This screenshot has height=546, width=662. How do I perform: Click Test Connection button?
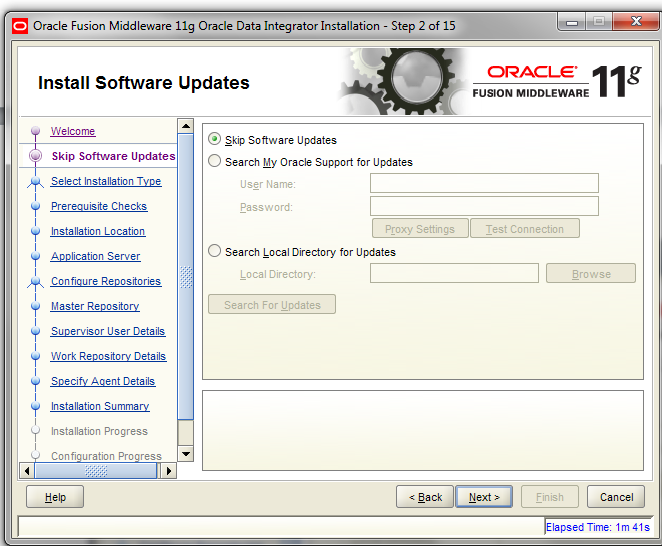click(525, 228)
